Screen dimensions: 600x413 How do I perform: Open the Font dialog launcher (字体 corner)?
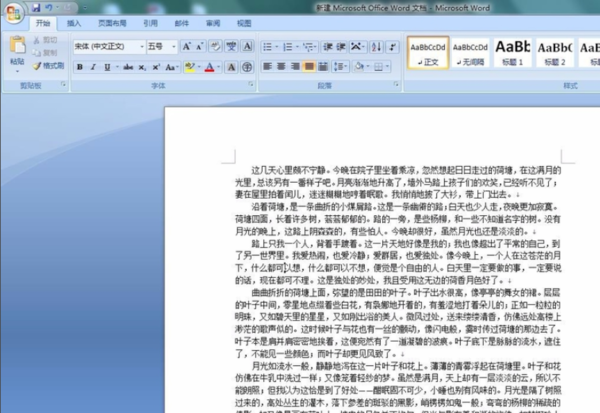click(251, 84)
